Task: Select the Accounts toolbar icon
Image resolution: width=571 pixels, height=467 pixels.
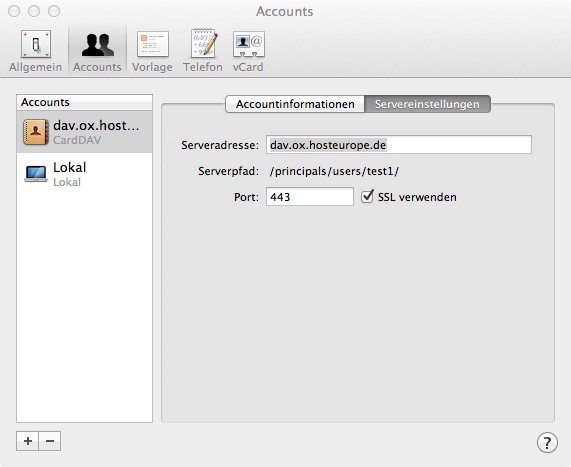Action: pyautogui.click(x=97, y=51)
